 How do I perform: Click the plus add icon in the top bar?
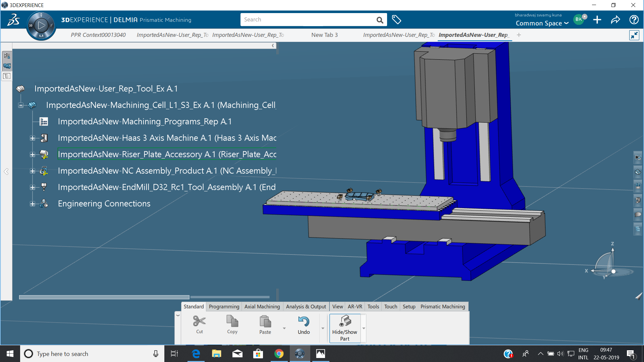pyautogui.click(x=597, y=20)
